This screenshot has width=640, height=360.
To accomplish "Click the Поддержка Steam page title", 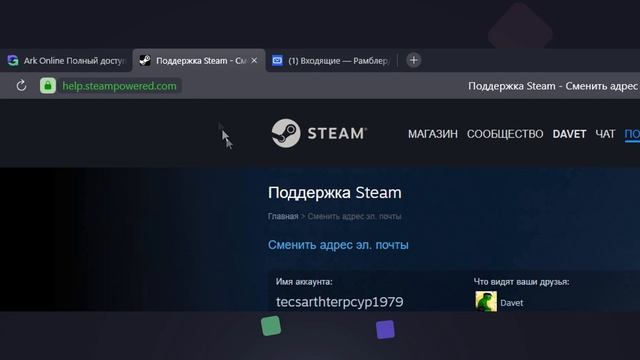I will tap(335, 193).
